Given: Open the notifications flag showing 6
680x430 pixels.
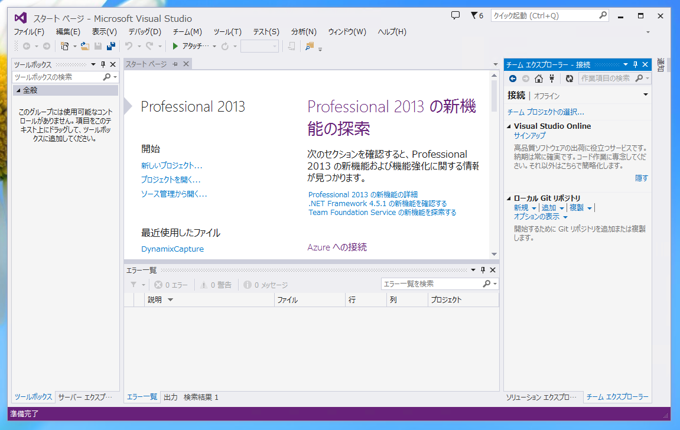Looking at the screenshot, I should 477,16.
